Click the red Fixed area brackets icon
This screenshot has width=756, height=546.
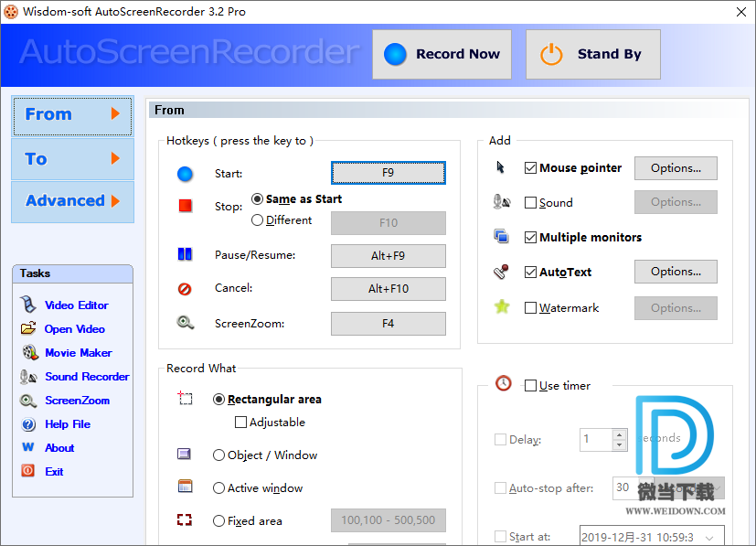pyautogui.click(x=184, y=519)
